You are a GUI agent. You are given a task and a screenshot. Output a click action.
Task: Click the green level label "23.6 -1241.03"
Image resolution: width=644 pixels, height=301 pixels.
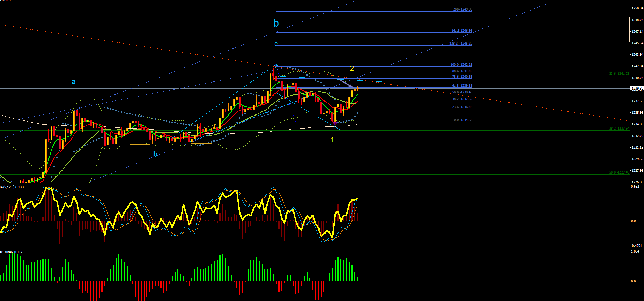pyautogui.click(x=619, y=74)
